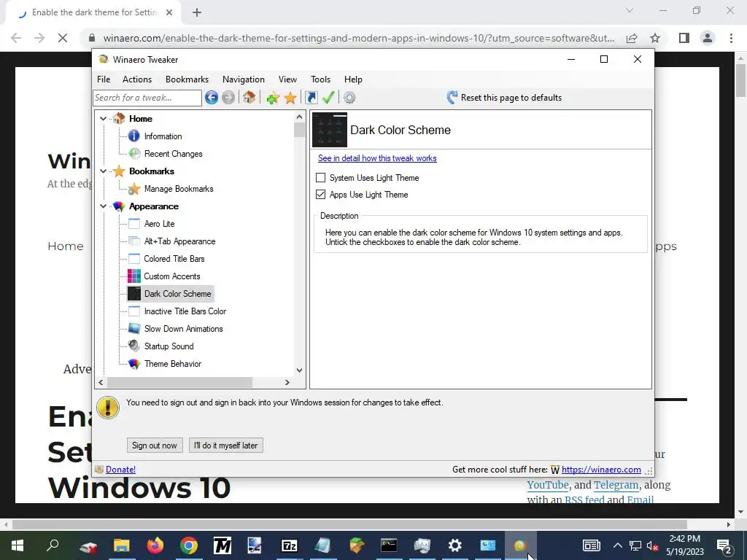
Task: Click the Create shortcut toolbar icon
Action: point(311,98)
